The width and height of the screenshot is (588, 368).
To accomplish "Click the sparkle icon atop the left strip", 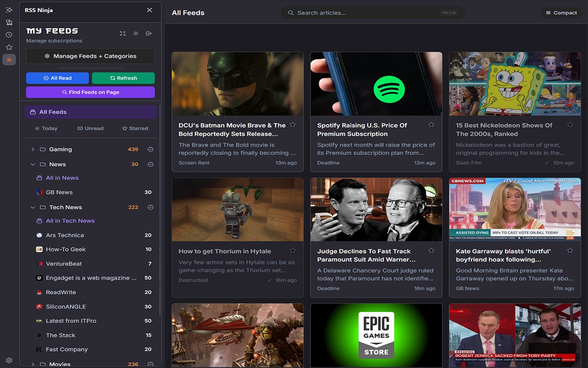I will (x=9, y=10).
